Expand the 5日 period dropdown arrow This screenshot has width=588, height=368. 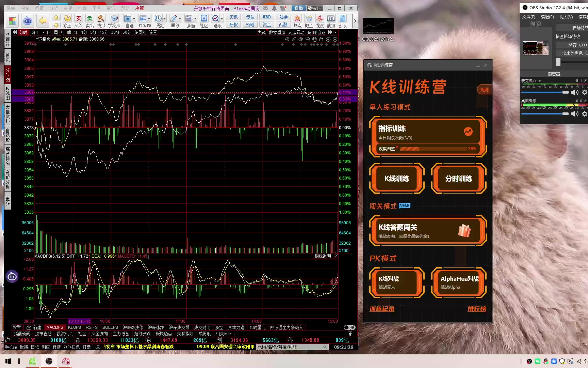click(x=43, y=32)
